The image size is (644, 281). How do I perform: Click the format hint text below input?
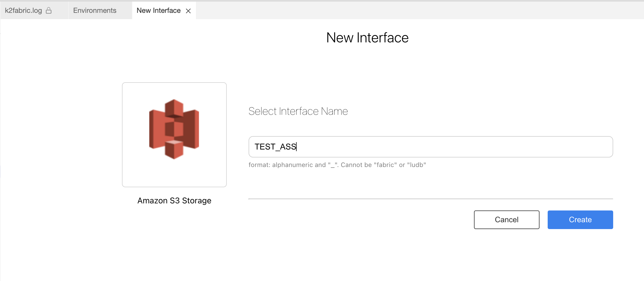point(337,165)
